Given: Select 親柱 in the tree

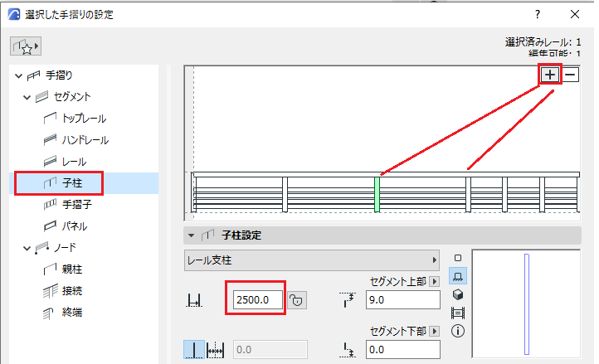Looking at the screenshot, I should click(x=72, y=269).
